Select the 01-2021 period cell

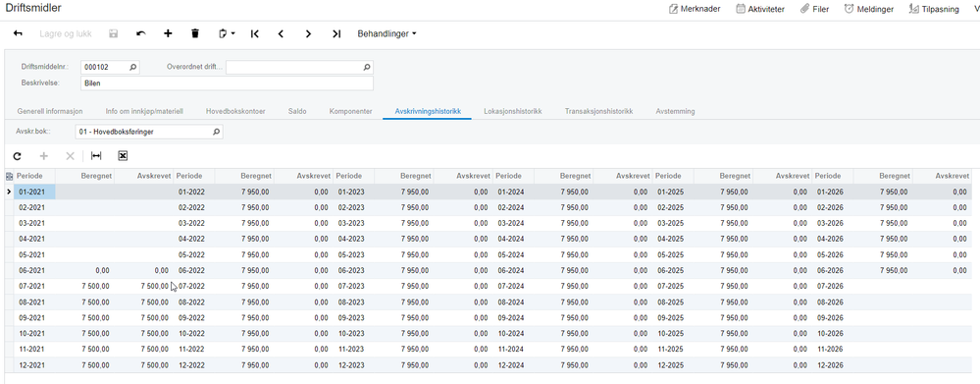tap(34, 192)
